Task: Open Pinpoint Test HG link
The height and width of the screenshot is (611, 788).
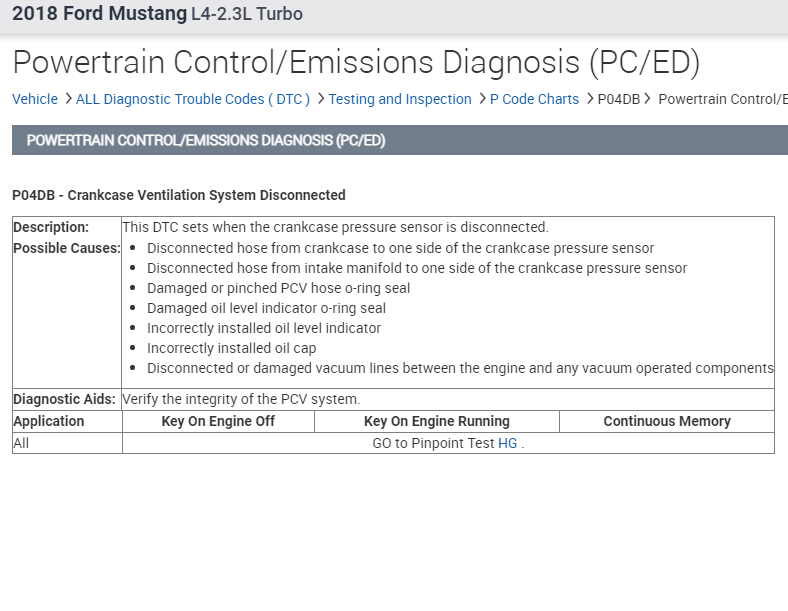Action: tap(508, 443)
